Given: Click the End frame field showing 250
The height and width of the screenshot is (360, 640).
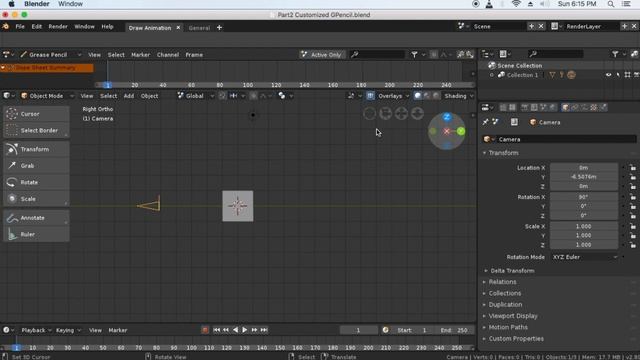Looking at the screenshot, I should 454,330.
